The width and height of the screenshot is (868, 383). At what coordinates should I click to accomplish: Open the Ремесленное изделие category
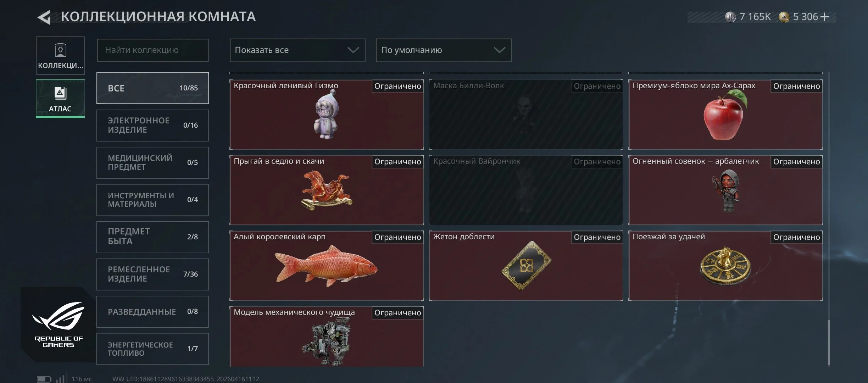click(x=152, y=274)
